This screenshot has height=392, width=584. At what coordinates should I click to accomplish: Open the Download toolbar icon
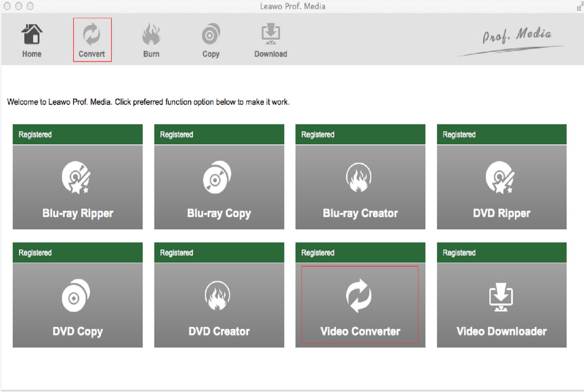coord(271,34)
